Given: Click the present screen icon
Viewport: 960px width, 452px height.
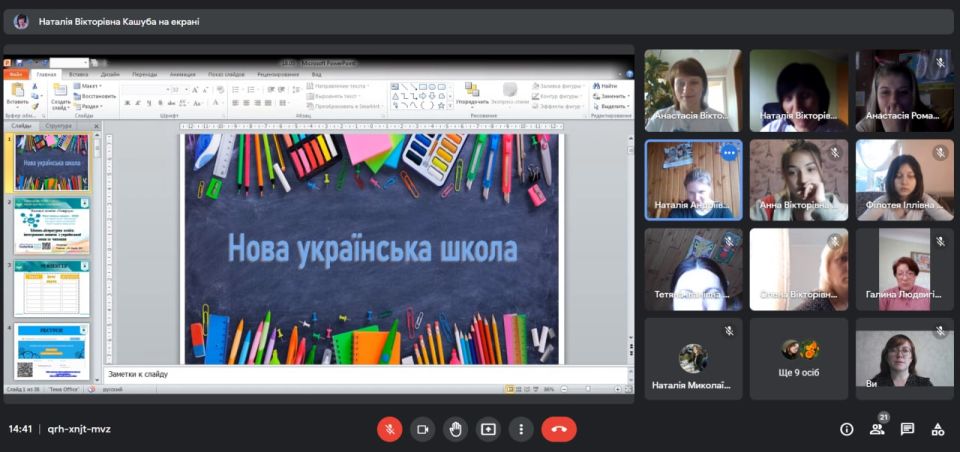Looking at the screenshot, I should [x=488, y=429].
